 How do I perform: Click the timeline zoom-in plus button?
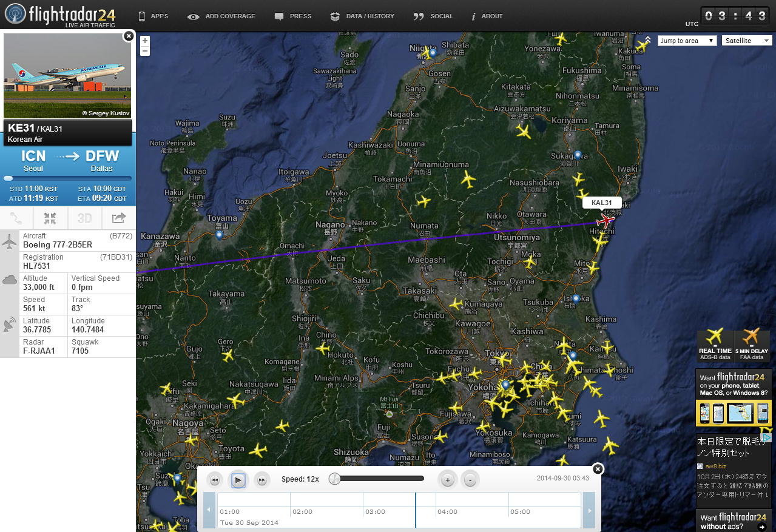click(x=447, y=480)
